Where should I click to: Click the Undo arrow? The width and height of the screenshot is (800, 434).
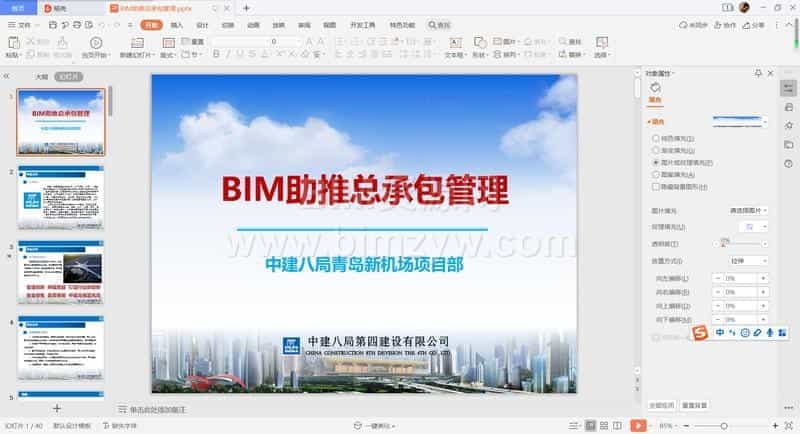tap(102, 24)
